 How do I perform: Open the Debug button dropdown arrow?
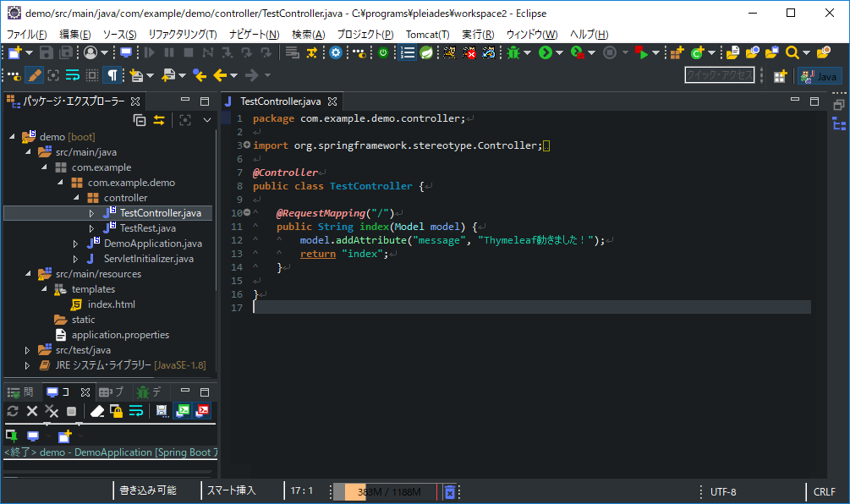point(527,52)
